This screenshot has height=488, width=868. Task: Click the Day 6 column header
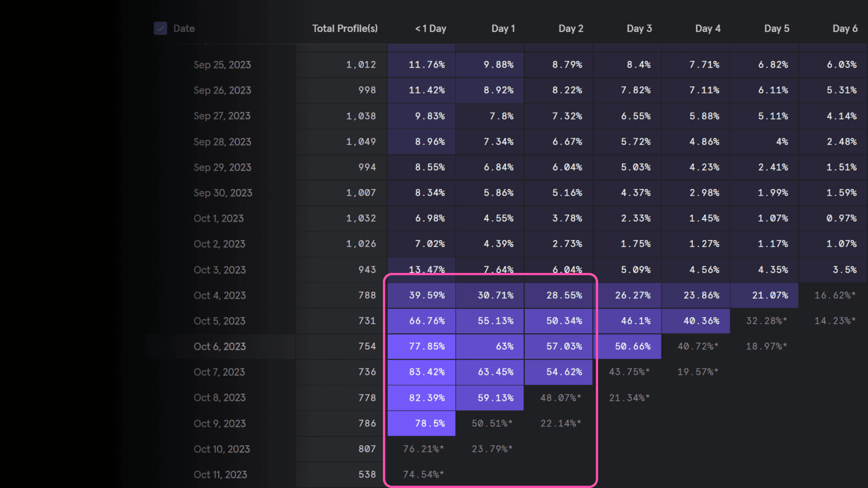[844, 28]
